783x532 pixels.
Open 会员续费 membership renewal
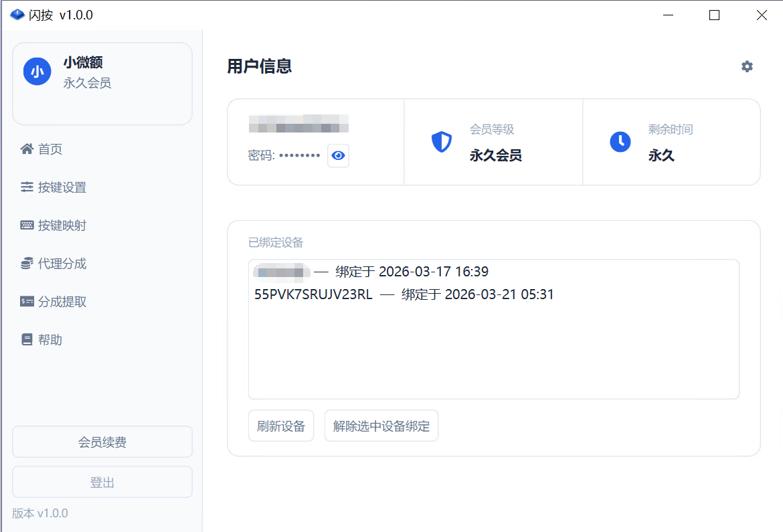[x=102, y=442]
